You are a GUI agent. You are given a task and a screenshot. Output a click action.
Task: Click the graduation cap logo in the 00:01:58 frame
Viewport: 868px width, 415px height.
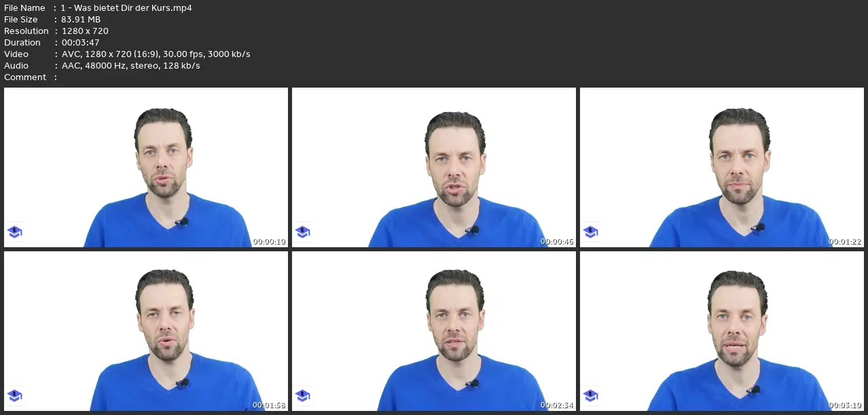[x=15, y=395]
